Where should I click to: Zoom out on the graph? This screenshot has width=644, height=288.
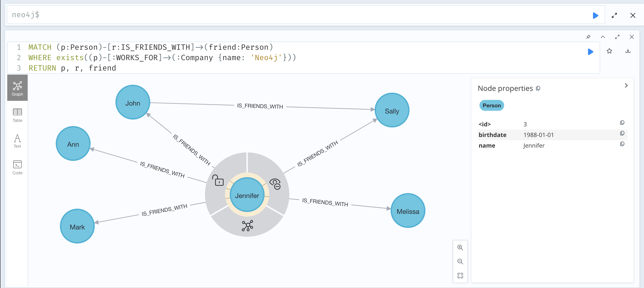click(460, 262)
